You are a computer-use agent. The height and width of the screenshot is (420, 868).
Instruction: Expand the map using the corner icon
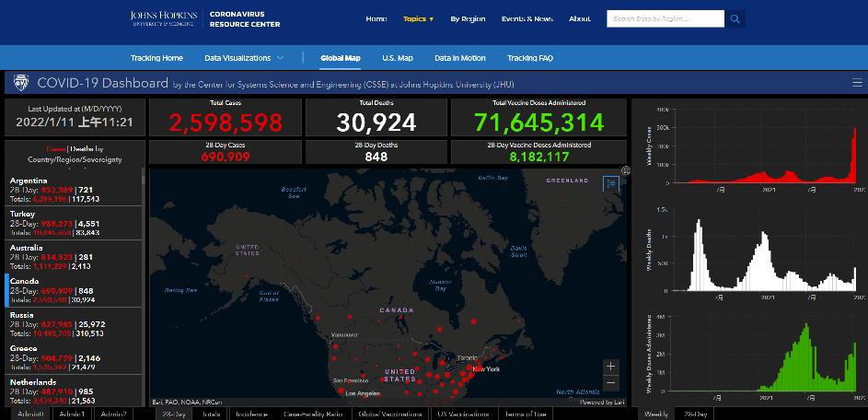point(626,170)
